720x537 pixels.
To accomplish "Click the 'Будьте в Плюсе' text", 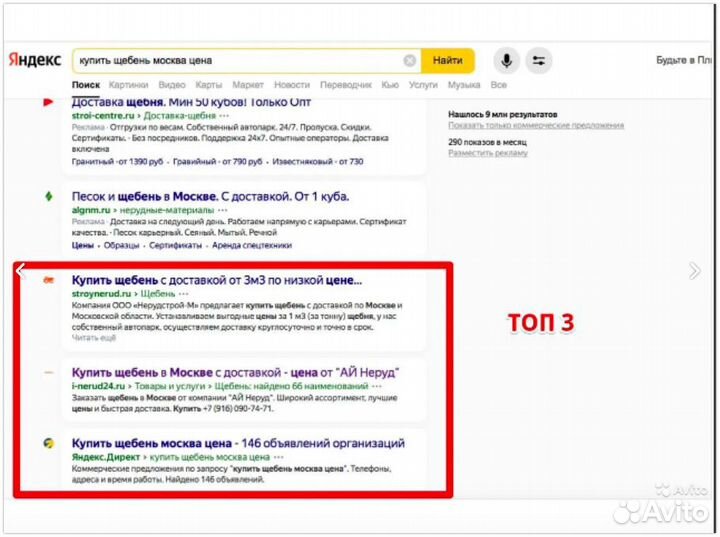I will pyautogui.click(x=684, y=60).
